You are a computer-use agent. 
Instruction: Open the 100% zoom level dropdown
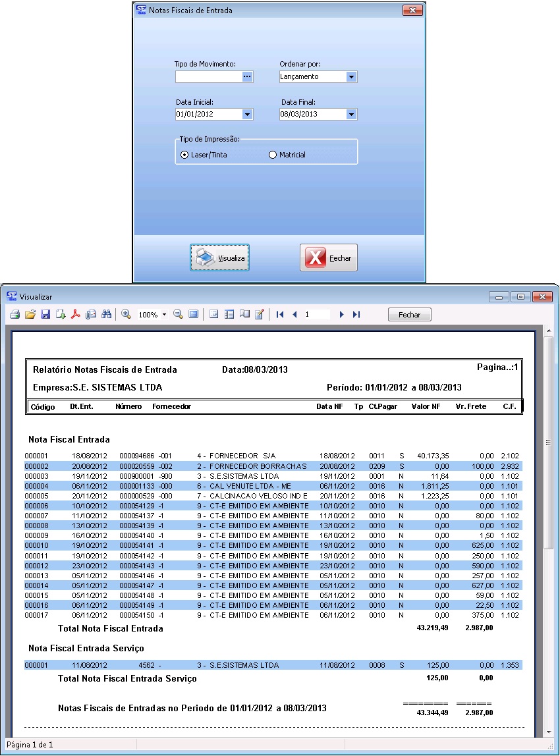click(x=164, y=315)
